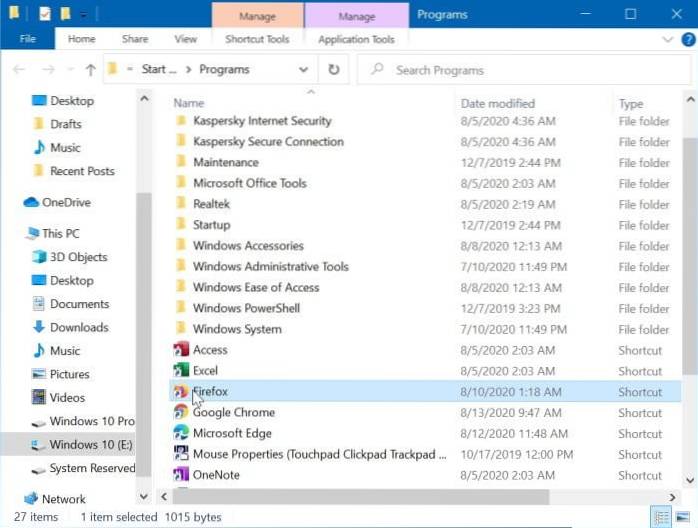Click the OneNote shortcut icon

181,475
